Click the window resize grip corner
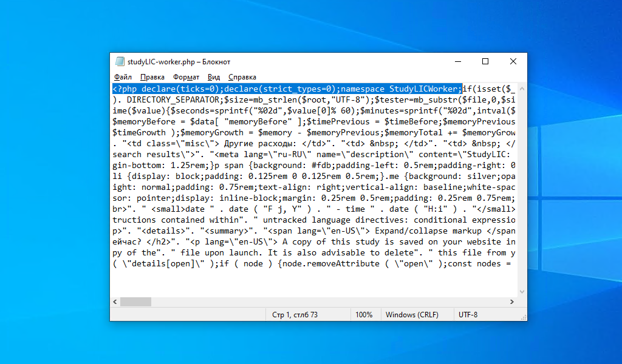The width and height of the screenshot is (622, 364). point(524,317)
